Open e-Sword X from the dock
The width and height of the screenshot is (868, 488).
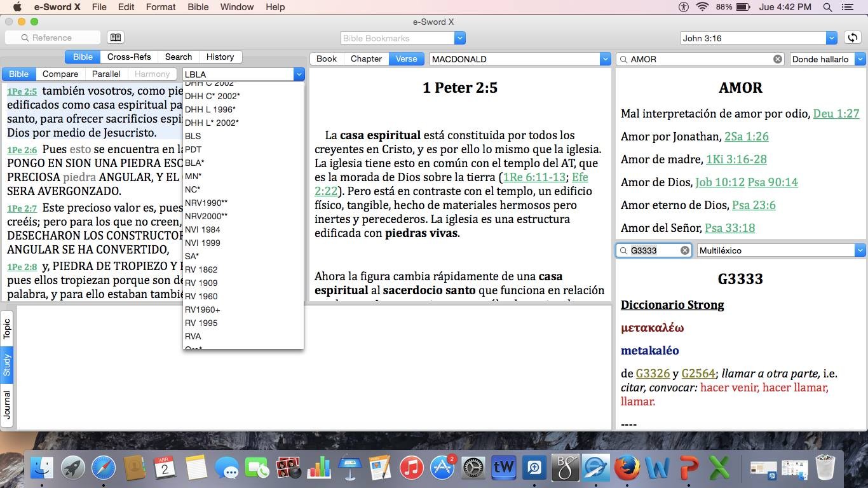(x=596, y=469)
